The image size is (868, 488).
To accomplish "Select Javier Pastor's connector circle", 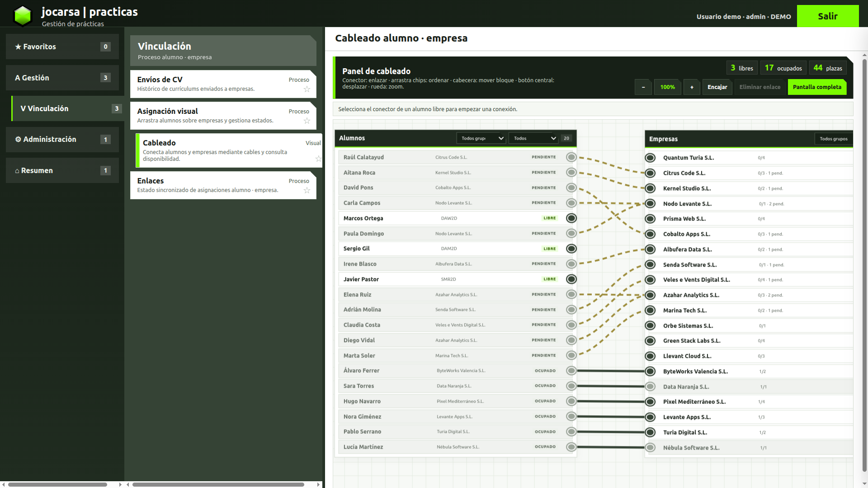I will [571, 279].
